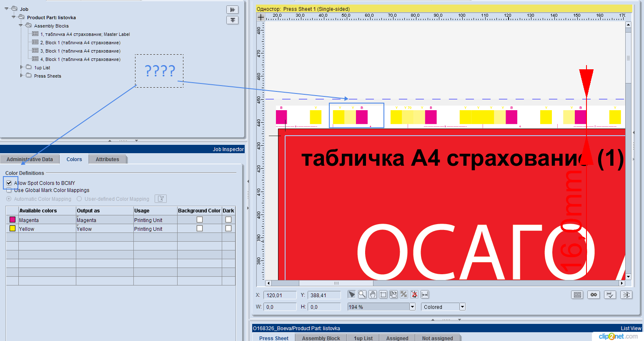Select tree row 4, Block 1
644x341 pixels.
click(80, 59)
